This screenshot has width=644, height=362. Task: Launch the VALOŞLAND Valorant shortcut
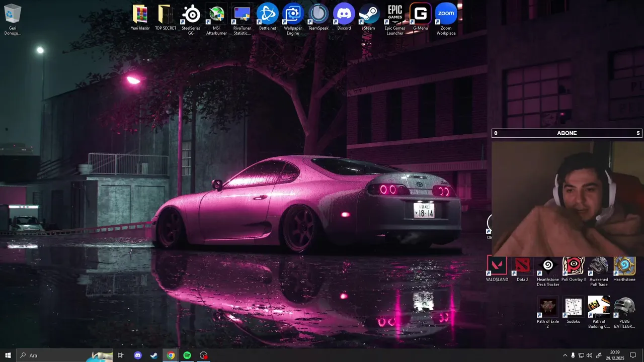497,269
